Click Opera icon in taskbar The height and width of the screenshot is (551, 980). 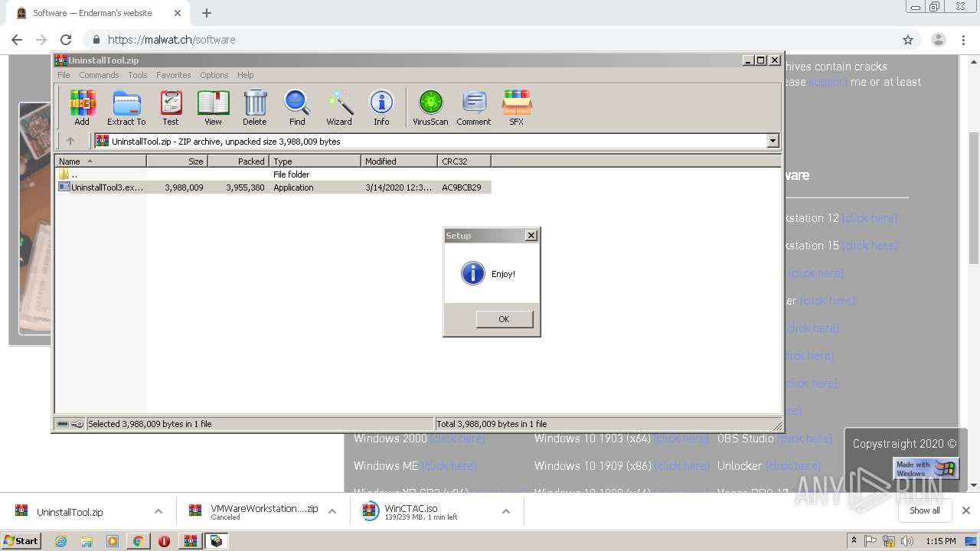tap(164, 541)
